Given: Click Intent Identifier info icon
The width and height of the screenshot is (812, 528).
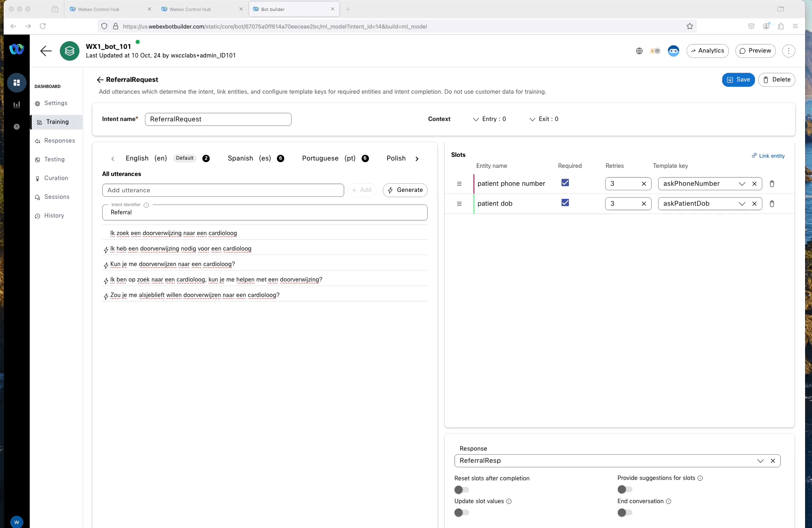Looking at the screenshot, I should 146,205.
